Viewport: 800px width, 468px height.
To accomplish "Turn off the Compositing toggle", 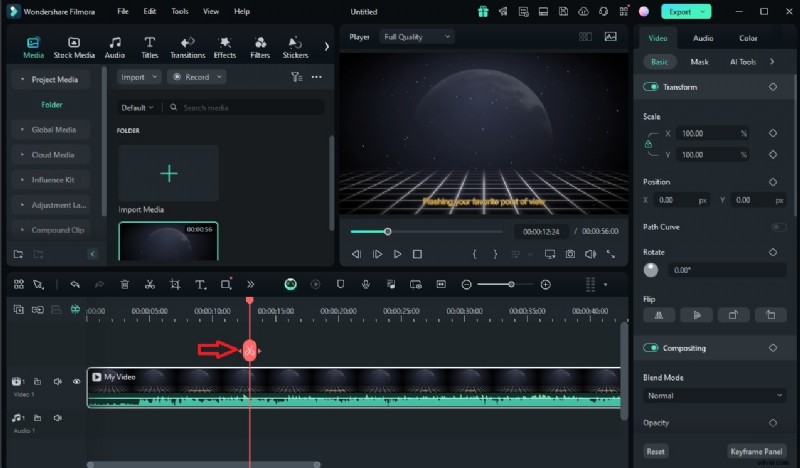I will (651, 348).
